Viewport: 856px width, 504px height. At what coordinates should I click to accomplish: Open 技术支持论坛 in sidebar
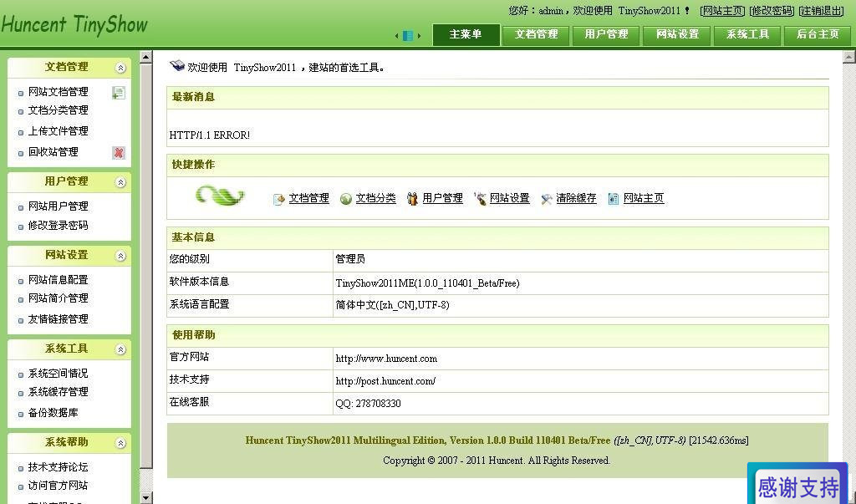58,467
